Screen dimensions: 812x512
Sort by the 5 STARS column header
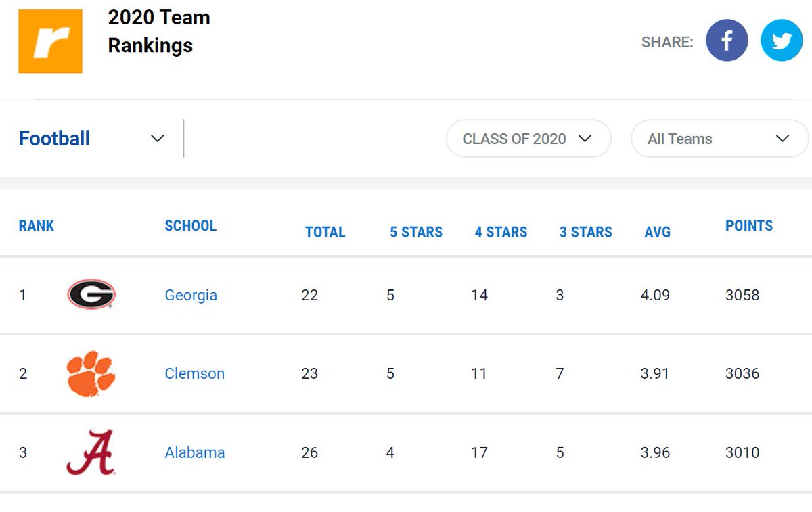[x=415, y=233]
